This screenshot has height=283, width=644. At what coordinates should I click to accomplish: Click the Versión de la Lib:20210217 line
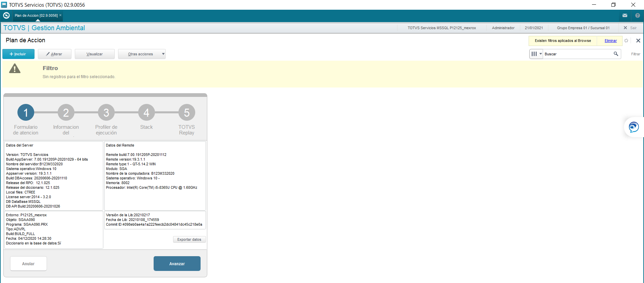point(128,215)
